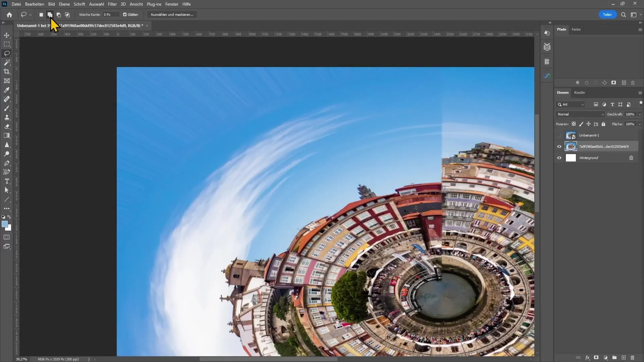
Task: Open the Pfade panel menu
Action: [x=640, y=29]
